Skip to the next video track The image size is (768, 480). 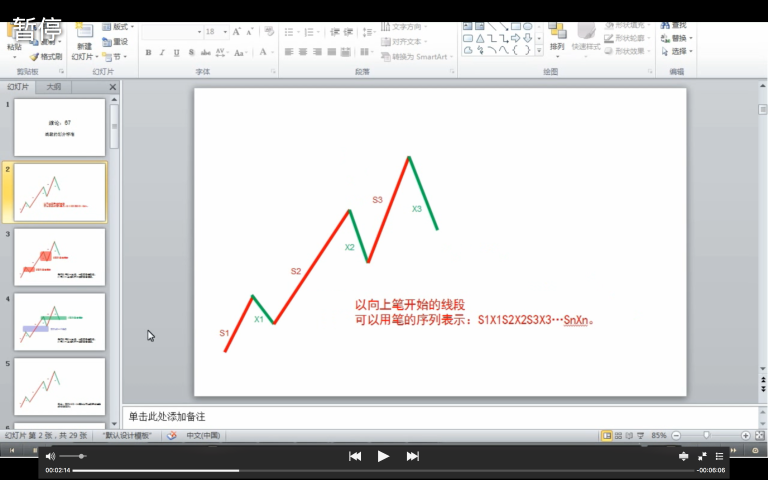pyautogui.click(x=412, y=456)
